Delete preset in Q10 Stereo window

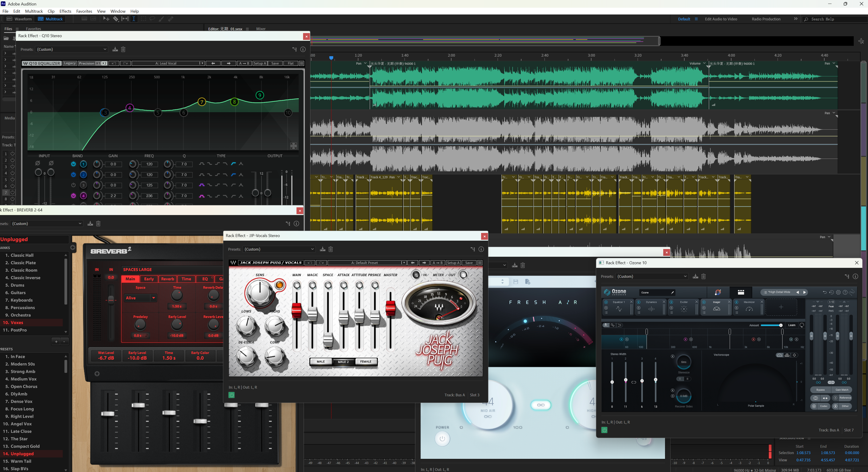[x=123, y=49]
